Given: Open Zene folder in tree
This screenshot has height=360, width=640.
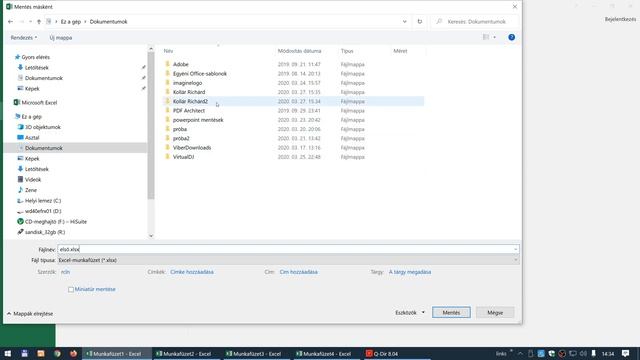Looking at the screenshot, I should (31, 190).
